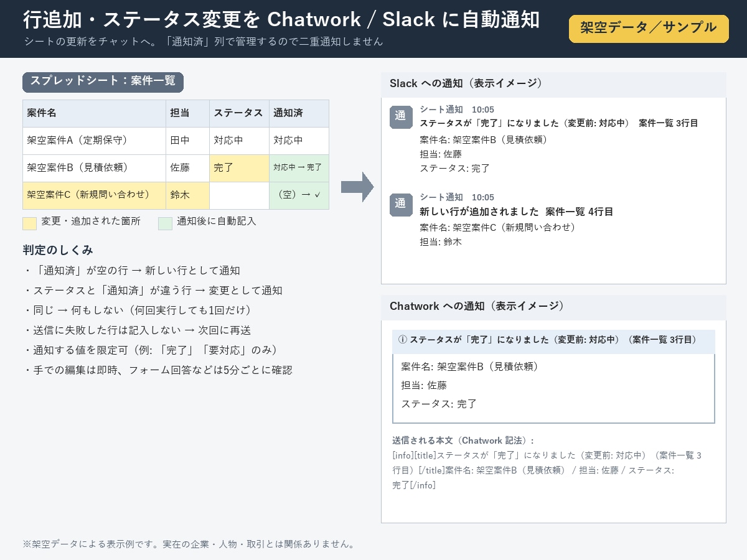Click the 田中 cell in the sheet
This screenshot has height=560, width=747.
(x=187, y=141)
